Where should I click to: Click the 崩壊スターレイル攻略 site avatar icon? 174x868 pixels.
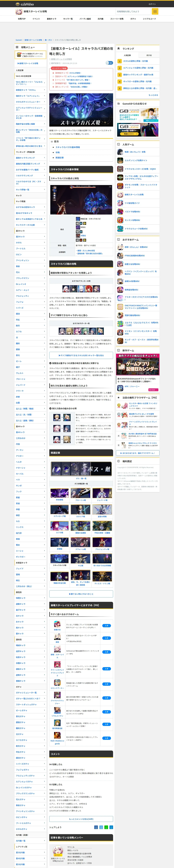19,11
